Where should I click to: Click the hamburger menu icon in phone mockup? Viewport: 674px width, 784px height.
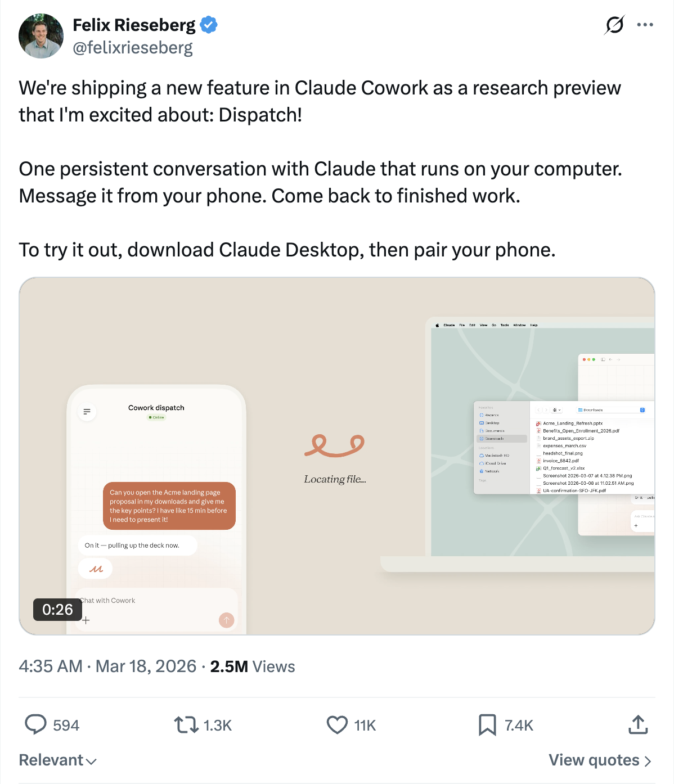coord(87,412)
